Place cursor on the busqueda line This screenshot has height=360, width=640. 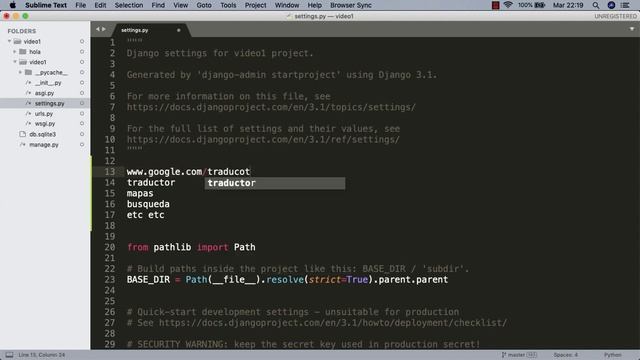[x=148, y=204]
